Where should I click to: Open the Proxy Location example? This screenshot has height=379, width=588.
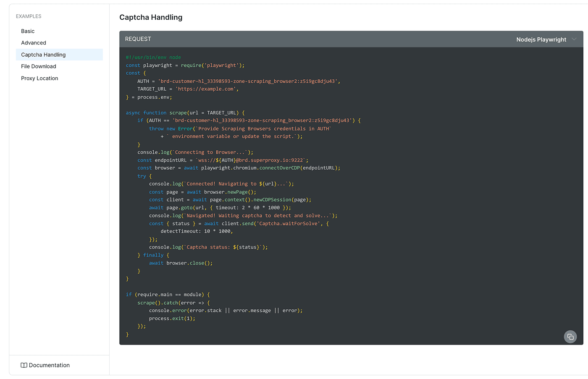pyautogui.click(x=39, y=78)
